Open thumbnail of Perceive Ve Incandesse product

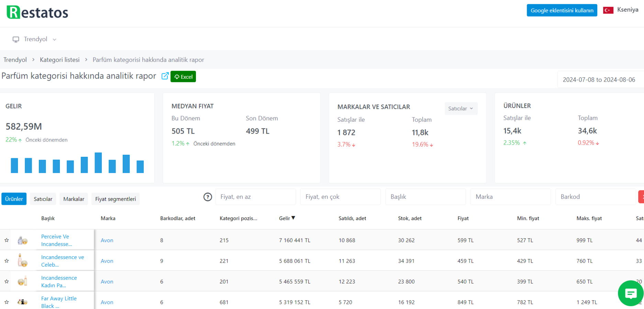coord(23,240)
